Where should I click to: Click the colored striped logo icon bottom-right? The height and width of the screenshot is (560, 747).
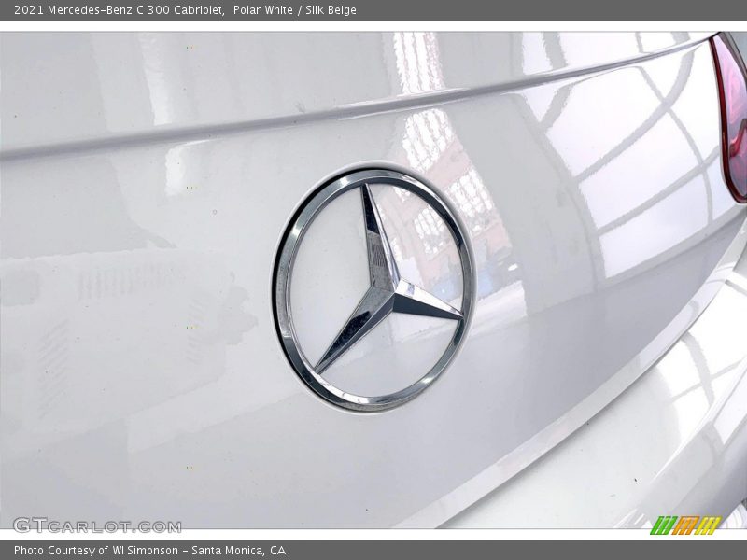point(686,525)
